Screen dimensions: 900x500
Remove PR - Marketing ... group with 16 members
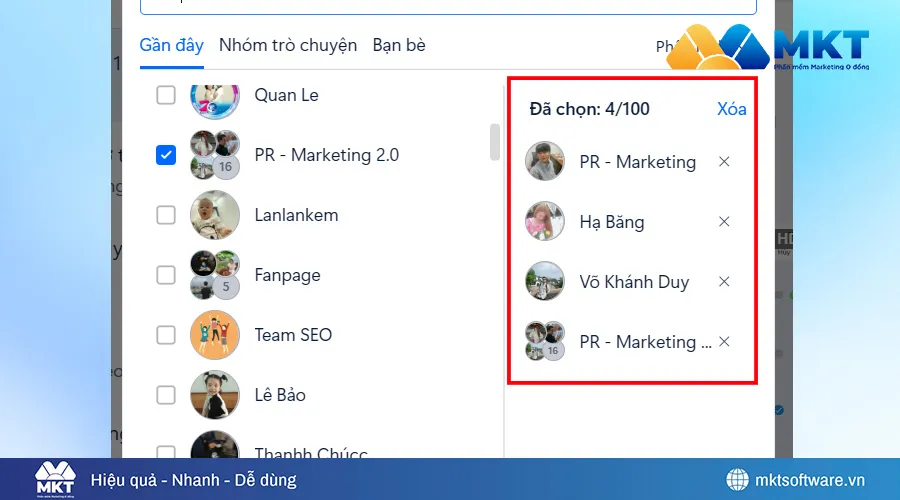pos(724,342)
